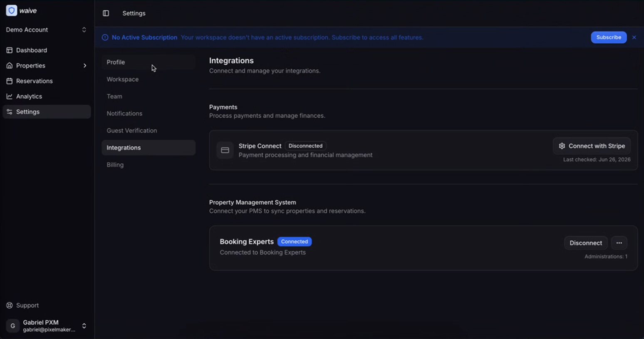
Task: Click the Dashboard icon in sidebar
Action: 9,50
